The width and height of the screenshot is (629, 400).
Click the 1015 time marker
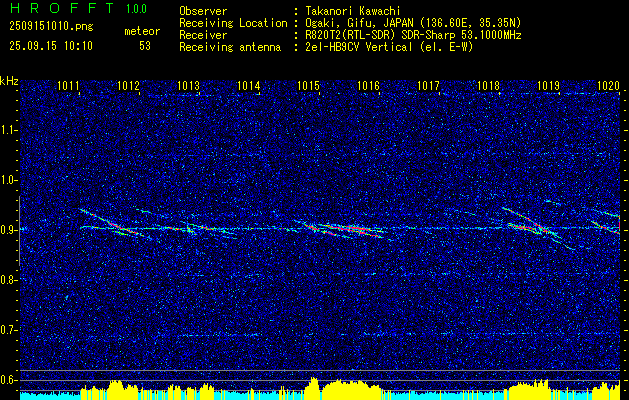308,85
